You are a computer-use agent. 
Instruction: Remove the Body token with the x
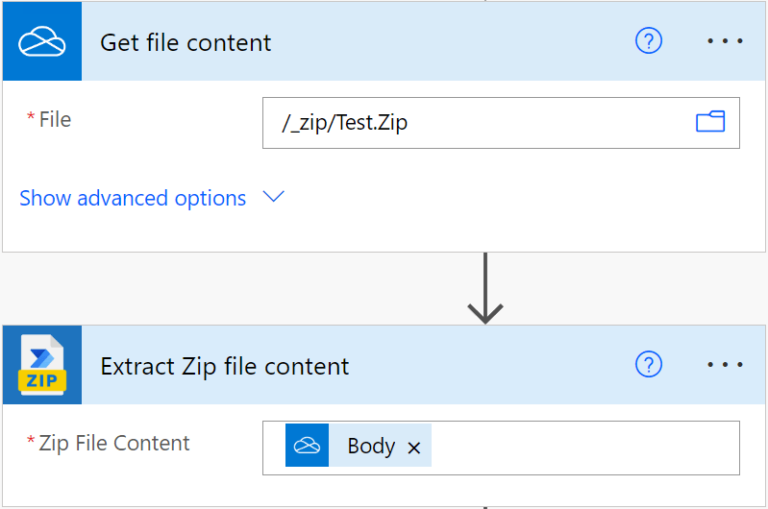(414, 448)
